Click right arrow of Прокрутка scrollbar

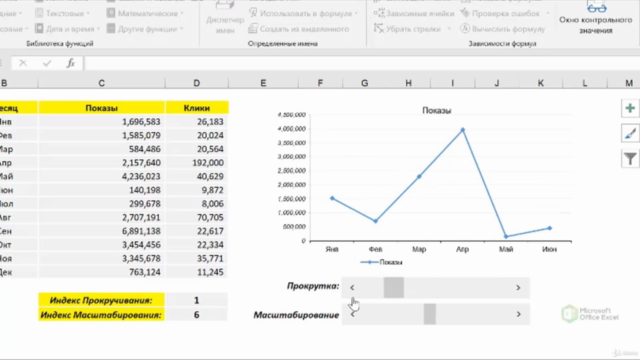click(518, 288)
